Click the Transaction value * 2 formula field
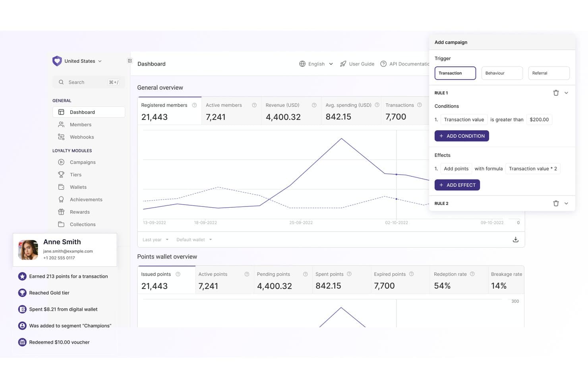 pyautogui.click(x=533, y=169)
